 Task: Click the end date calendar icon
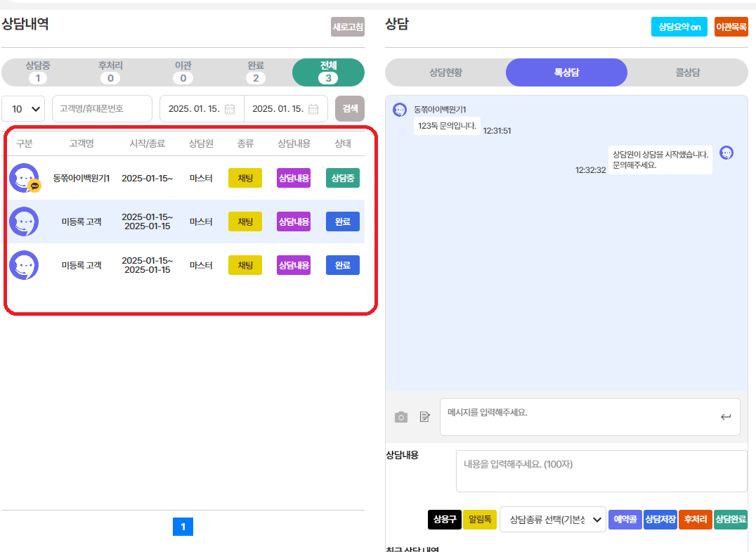point(313,109)
